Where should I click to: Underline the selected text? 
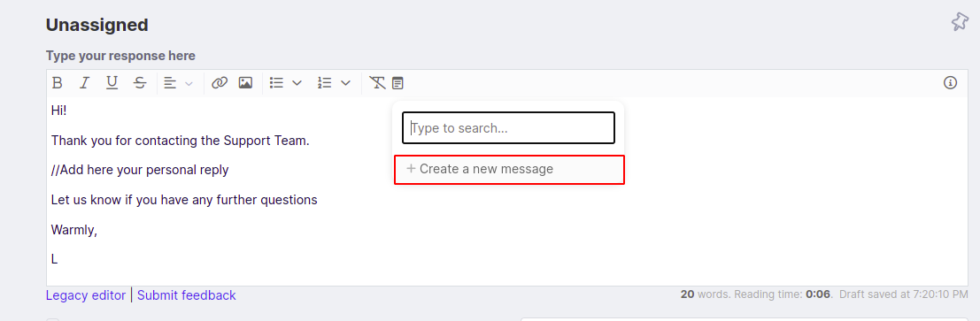pyautogui.click(x=112, y=82)
